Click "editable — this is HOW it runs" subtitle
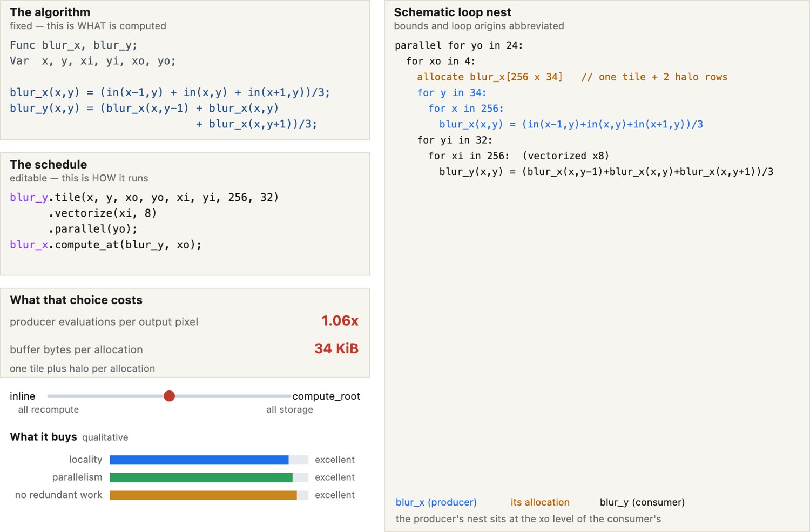Viewport: 810px width, 532px height. [x=79, y=178]
